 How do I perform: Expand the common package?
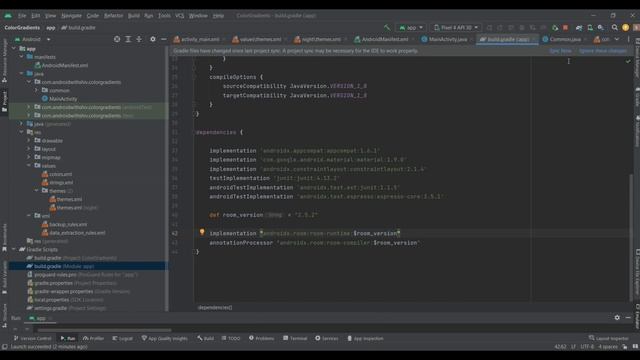point(36,90)
